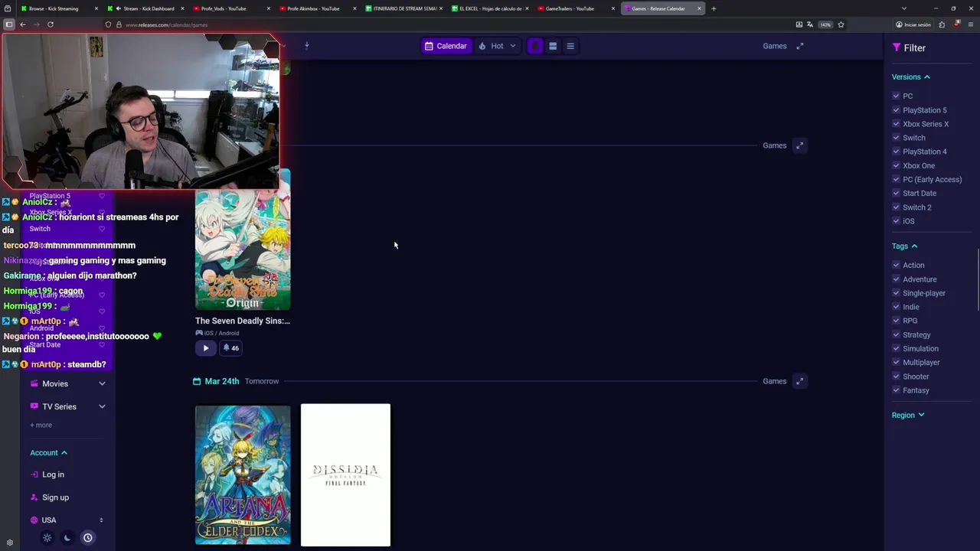Toggle the Shooter tag checkbox
The height and width of the screenshot is (551, 980).
coord(896,376)
